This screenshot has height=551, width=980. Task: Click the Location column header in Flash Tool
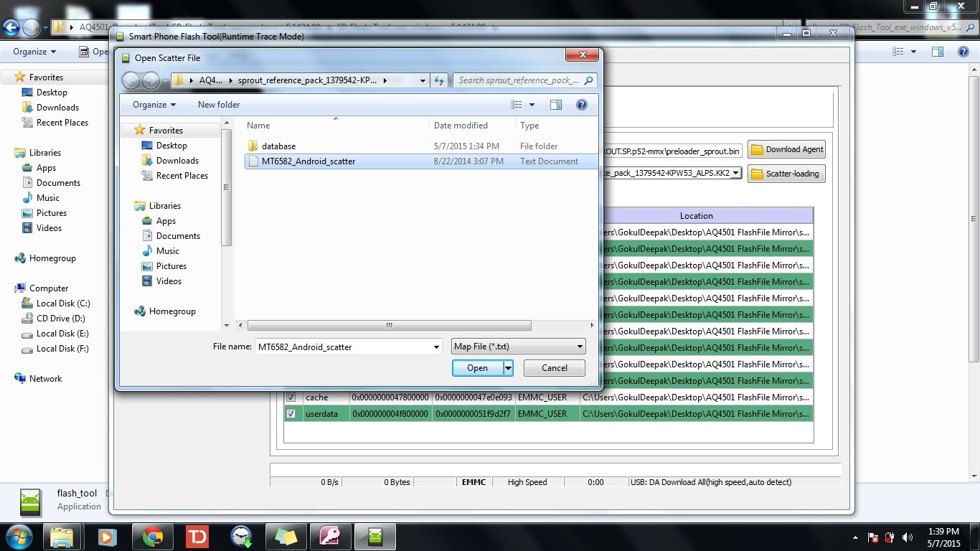pos(697,216)
